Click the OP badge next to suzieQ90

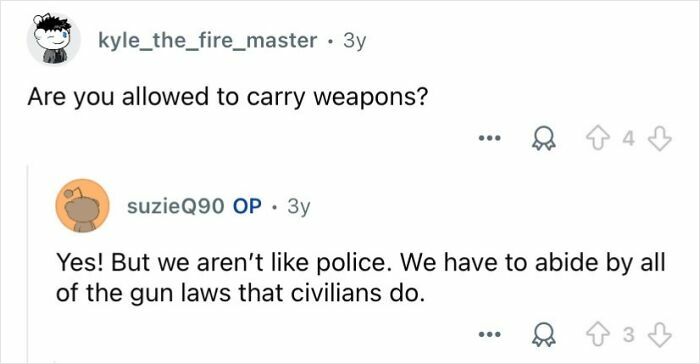click(x=247, y=206)
